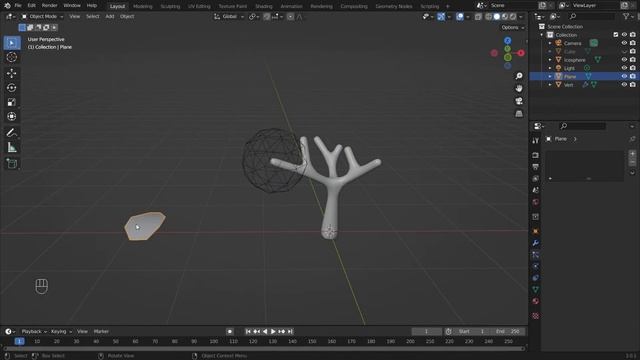640x360 pixels.
Task: Open the Render menu
Action: [x=49, y=6]
